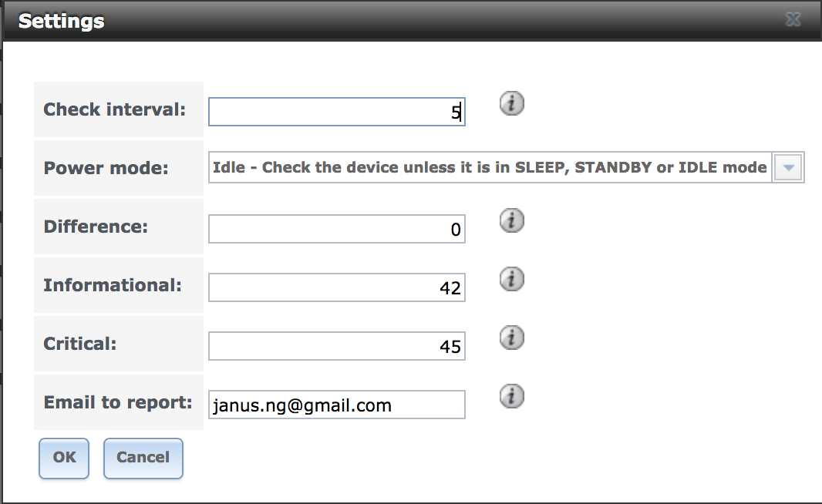Open the info tooltip icon for Informational
Screen dimensions: 822x504
[512, 279]
